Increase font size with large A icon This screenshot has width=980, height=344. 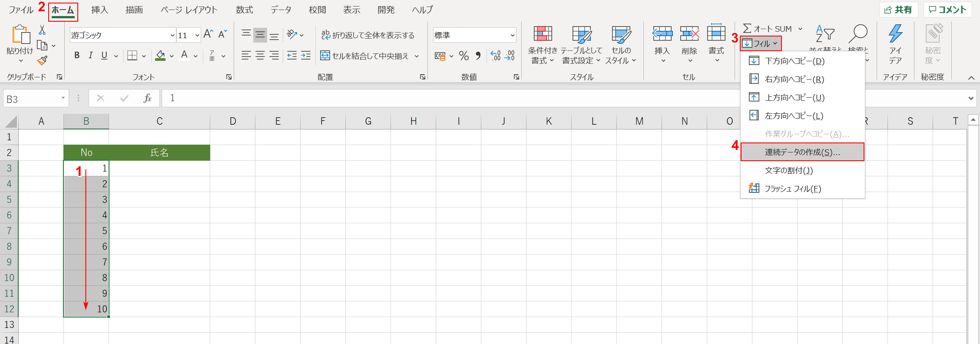(x=208, y=34)
